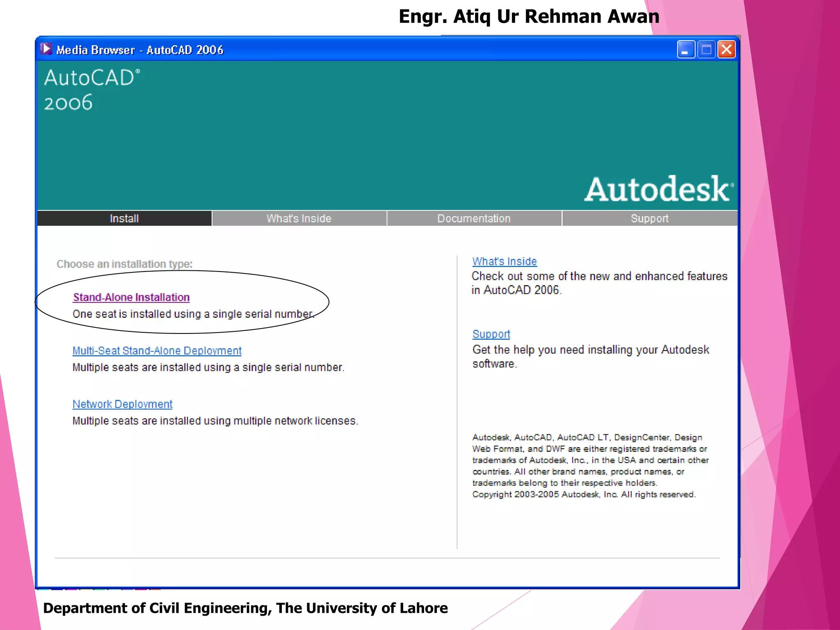The height and width of the screenshot is (630, 840).
Task: Click the Media Browser title bar icon
Action: tap(46, 49)
